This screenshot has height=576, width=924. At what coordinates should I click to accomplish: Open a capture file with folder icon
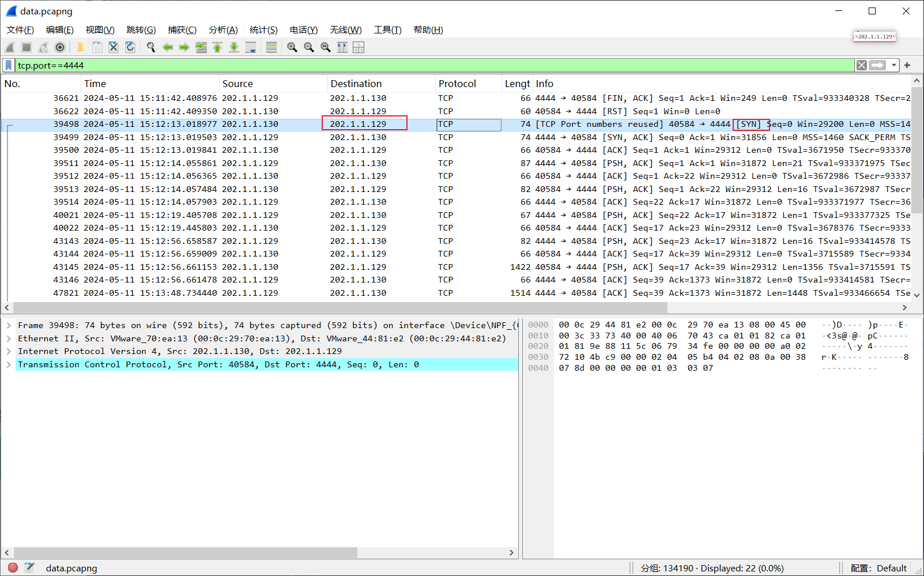coord(80,47)
